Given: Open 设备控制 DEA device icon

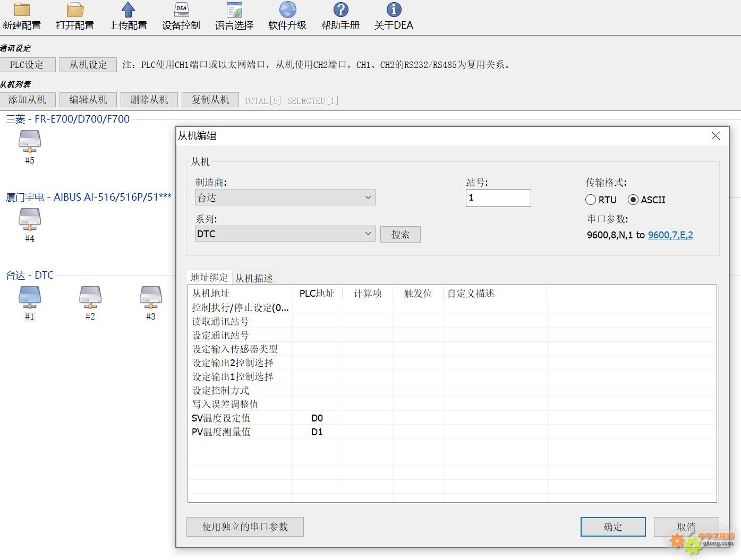Looking at the screenshot, I should pos(181,10).
